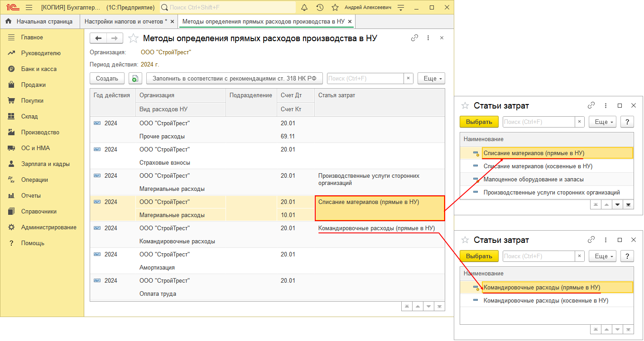The image size is (644, 341).
Task: Star the lower Статьи затрат window
Action: 465,240
